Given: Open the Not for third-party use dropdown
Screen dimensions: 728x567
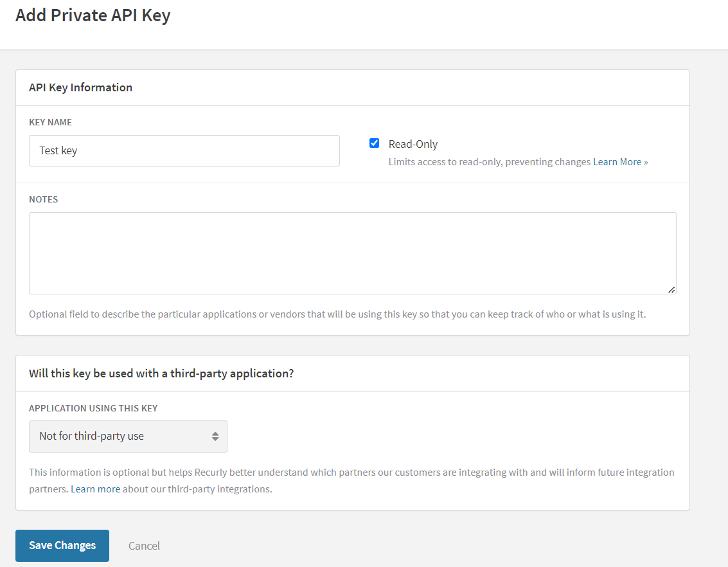Looking at the screenshot, I should click(x=128, y=437).
